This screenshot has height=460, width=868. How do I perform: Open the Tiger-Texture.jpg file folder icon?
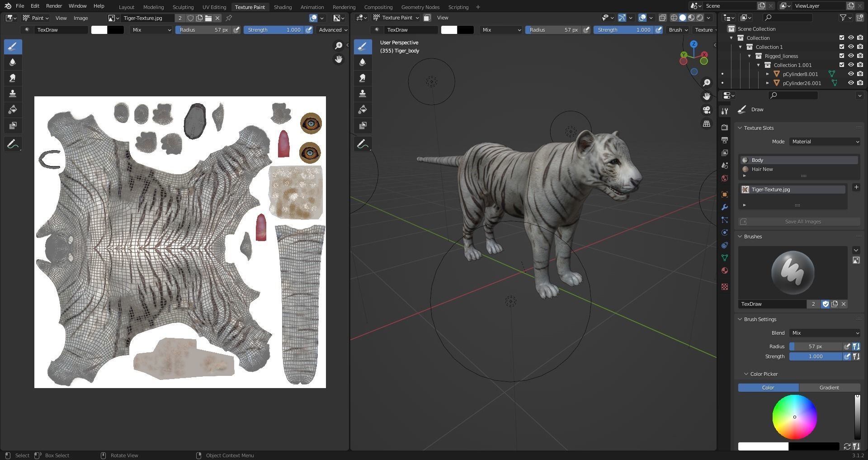(x=208, y=18)
